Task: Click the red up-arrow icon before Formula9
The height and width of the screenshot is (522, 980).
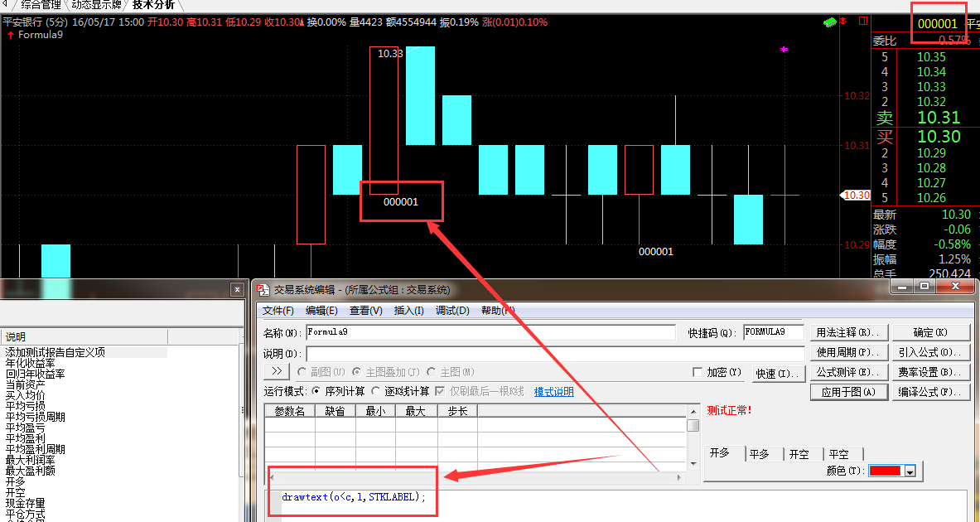Action: click(x=10, y=36)
